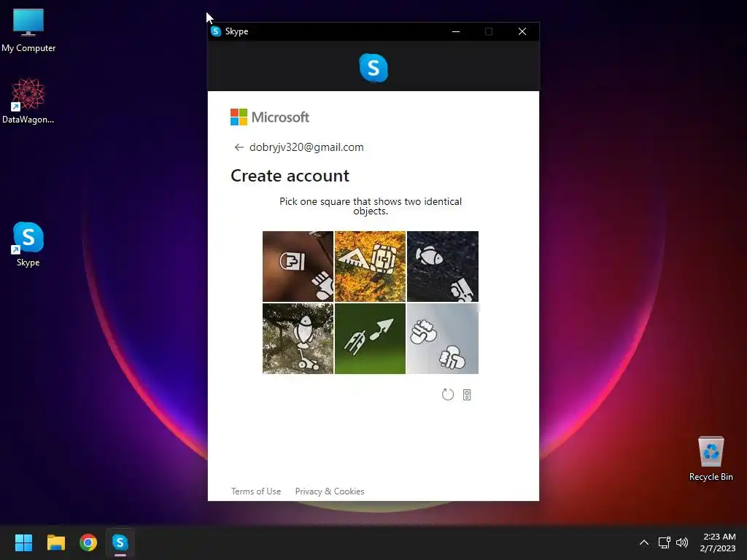
Task: Close the Skype window
Action: 522,31
